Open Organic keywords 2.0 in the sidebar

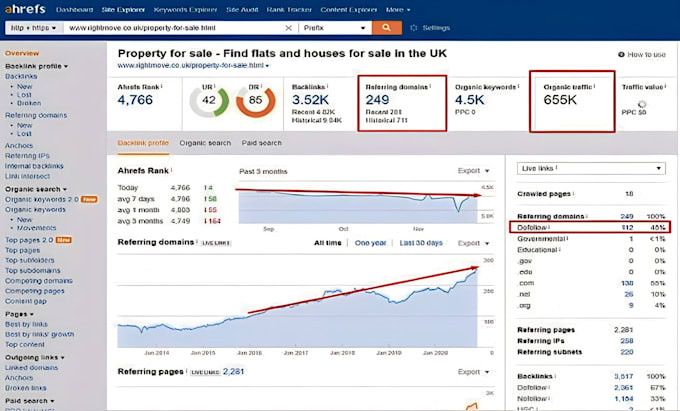(42, 199)
